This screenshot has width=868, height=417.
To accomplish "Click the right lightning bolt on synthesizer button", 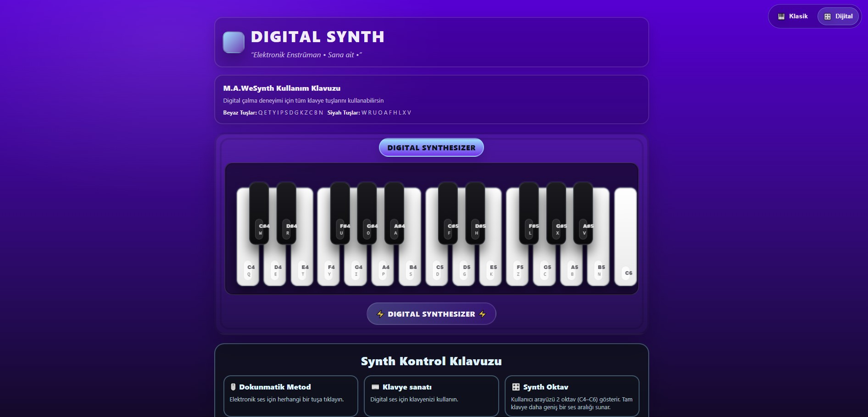I will [x=481, y=314].
